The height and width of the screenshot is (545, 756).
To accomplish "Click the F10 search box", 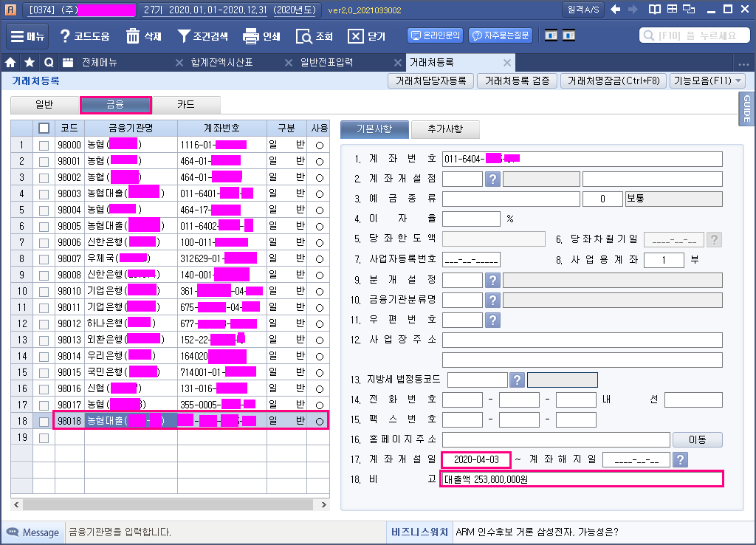I will click(x=695, y=35).
